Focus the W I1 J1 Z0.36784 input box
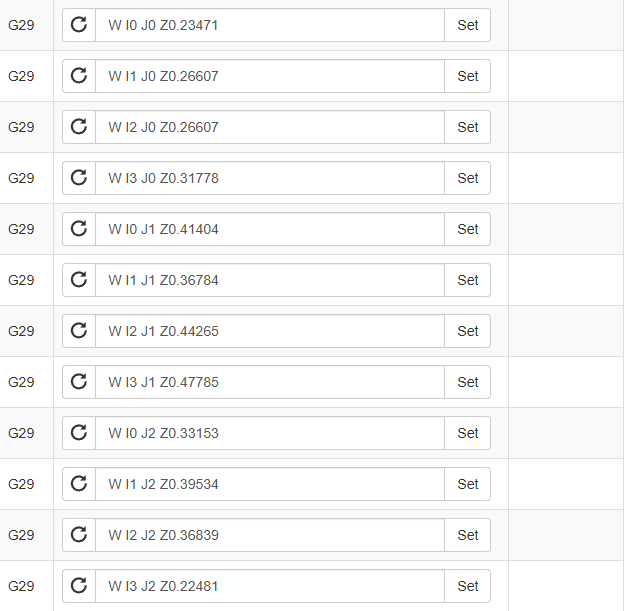This screenshot has width=624, height=611. [270, 280]
